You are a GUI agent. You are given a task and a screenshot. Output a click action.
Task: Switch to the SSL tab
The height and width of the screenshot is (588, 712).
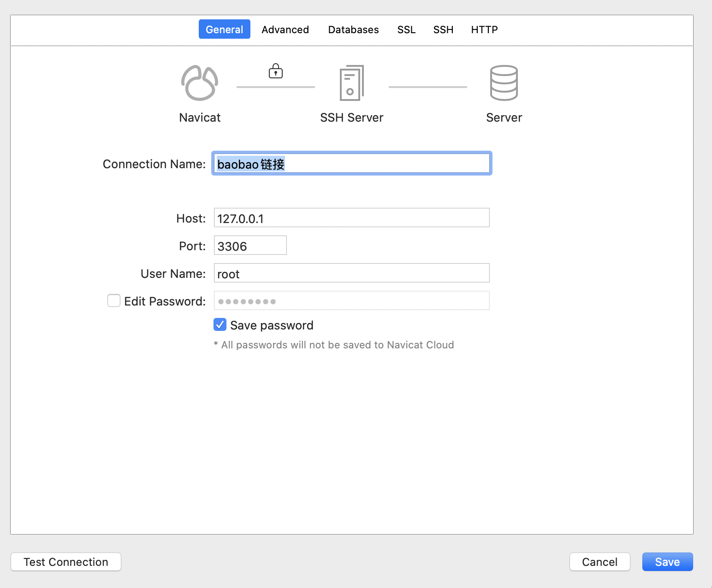tap(406, 29)
